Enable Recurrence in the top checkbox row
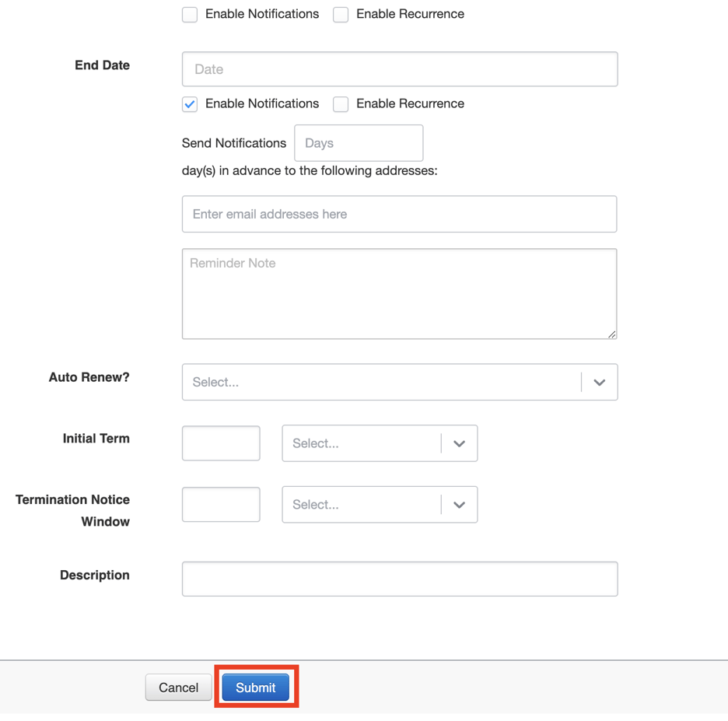Screen dimensions: 728x721 click(x=340, y=14)
